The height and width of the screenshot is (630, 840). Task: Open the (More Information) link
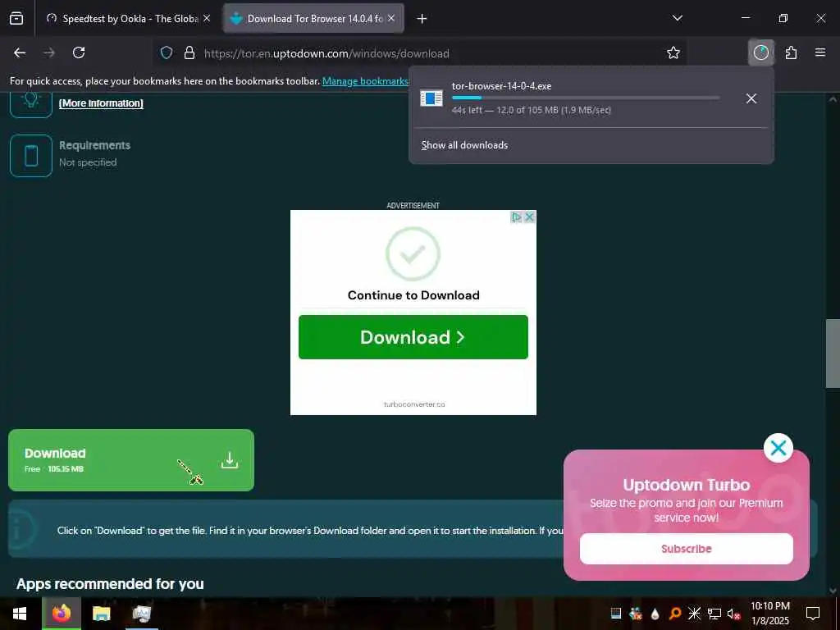pyautogui.click(x=101, y=103)
